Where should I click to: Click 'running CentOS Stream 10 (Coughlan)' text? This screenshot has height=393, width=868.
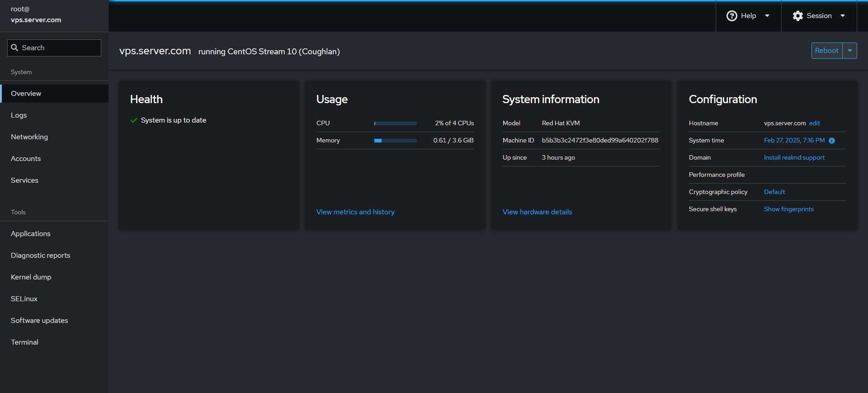[269, 52]
